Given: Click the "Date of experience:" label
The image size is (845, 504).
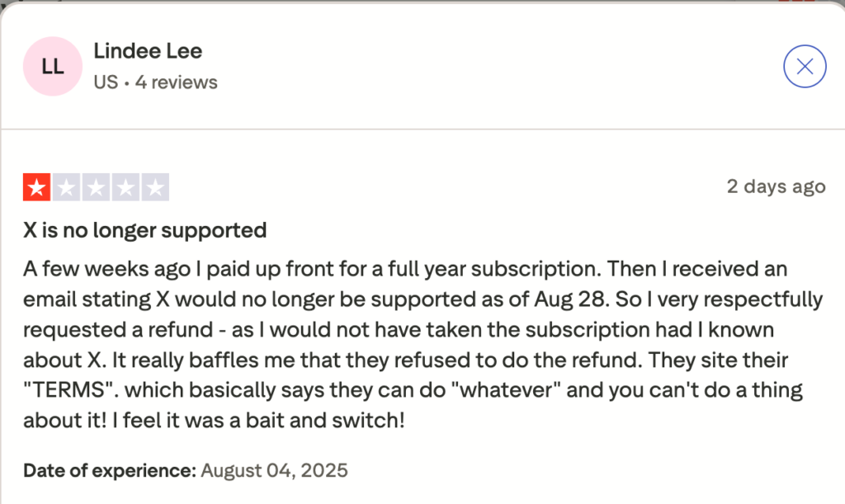Looking at the screenshot, I should point(110,471).
